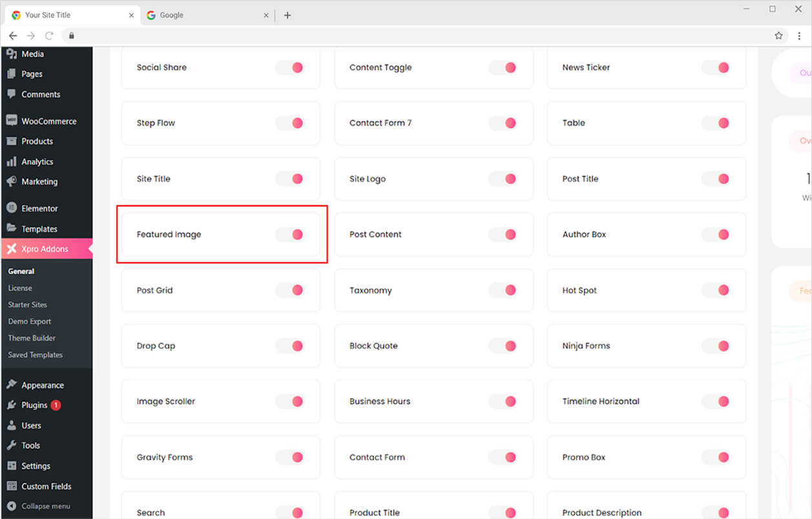
Task: Open the Appearance sidebar icon
Action: (x=12, y=384)
